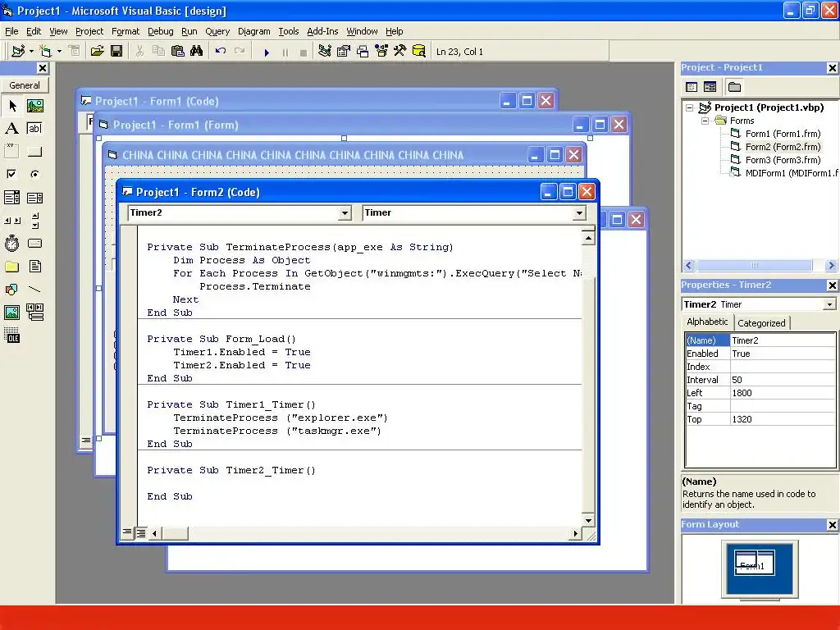This screenshot has height=630, width=840.
Task: Select the Image control tool
Action: pyautogui.click(x=12, y=312)
